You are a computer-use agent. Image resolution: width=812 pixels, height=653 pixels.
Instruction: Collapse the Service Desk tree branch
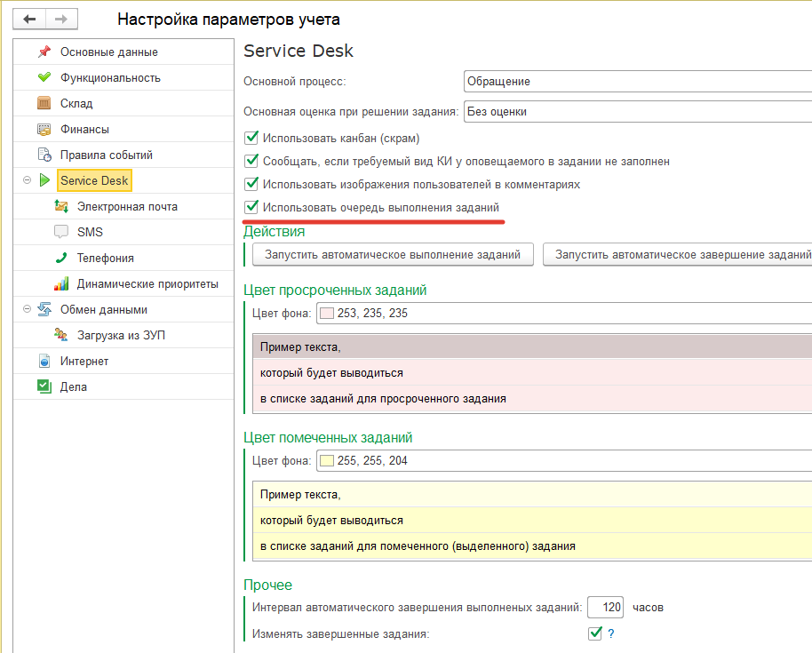click(x=27, y=181)
